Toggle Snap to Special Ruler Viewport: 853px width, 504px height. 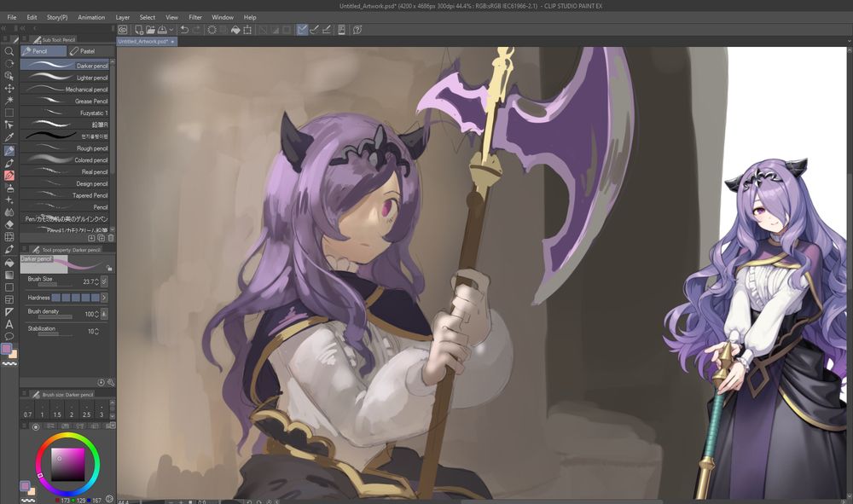315,30
